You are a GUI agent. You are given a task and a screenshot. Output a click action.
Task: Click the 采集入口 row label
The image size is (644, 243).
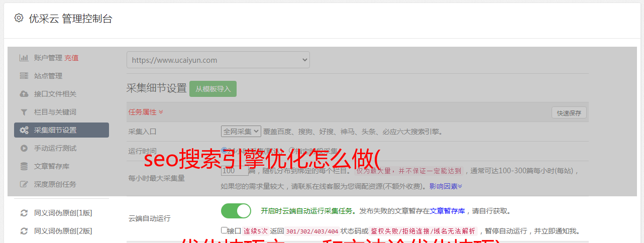(x=143, y=132)
